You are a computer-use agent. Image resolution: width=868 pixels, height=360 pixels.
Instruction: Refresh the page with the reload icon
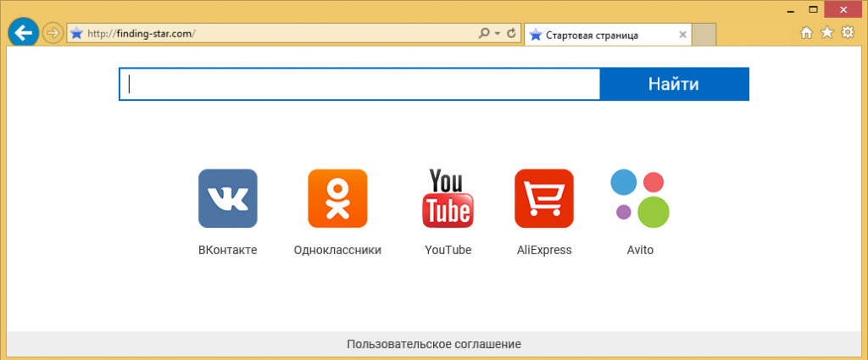(511, 34)
